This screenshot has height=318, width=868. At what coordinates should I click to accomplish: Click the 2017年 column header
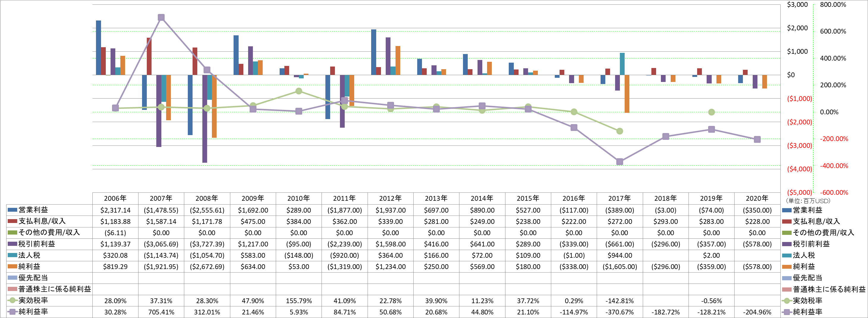(x=620, y=198)
